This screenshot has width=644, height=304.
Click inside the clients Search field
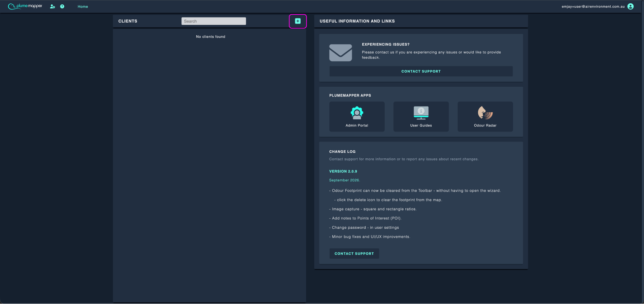214,21
